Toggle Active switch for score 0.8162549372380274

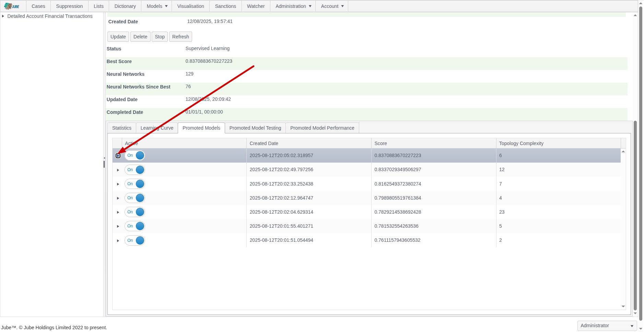click(x=135, y=184)
